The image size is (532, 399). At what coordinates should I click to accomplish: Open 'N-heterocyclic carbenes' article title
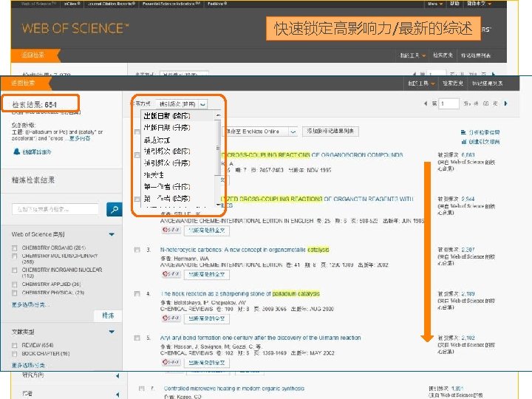click(245, 250)
